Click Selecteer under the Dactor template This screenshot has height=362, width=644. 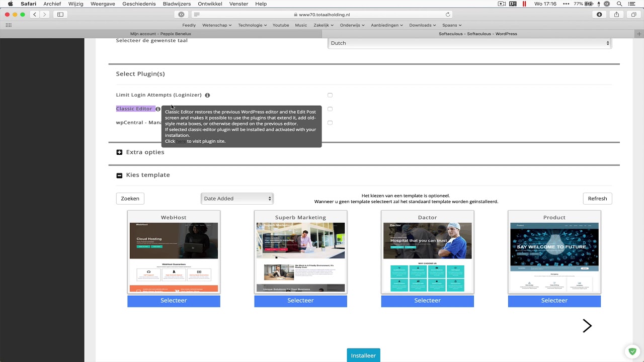tap(427, 300)
